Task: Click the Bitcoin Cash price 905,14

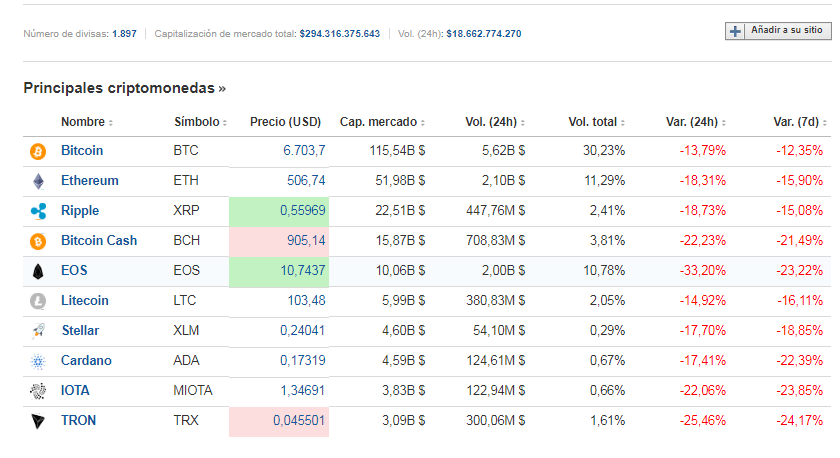Action: point(306,241)
